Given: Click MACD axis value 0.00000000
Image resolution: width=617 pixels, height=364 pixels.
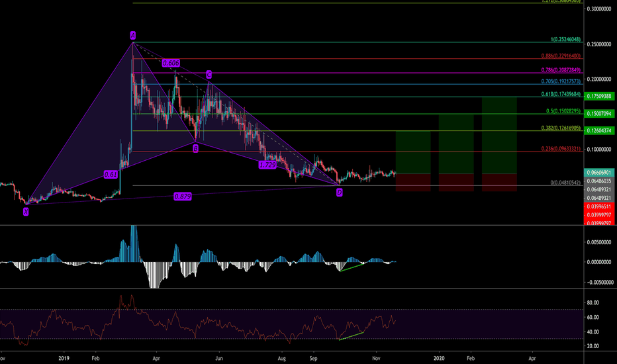Looking at the screenshot, I should tap(599, 262).
